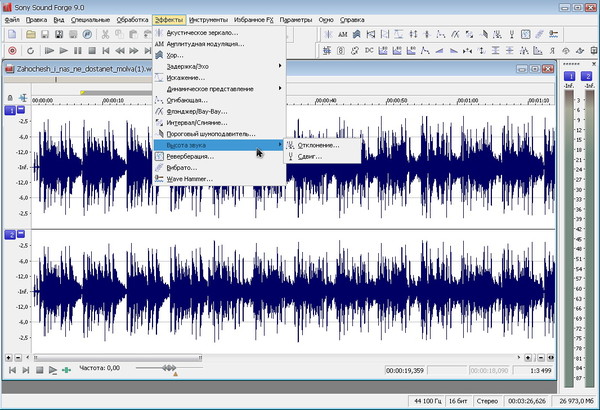This screenshot has width=600, height=410.
Task: Select Искажение effect entry
Action: [219, 78]
